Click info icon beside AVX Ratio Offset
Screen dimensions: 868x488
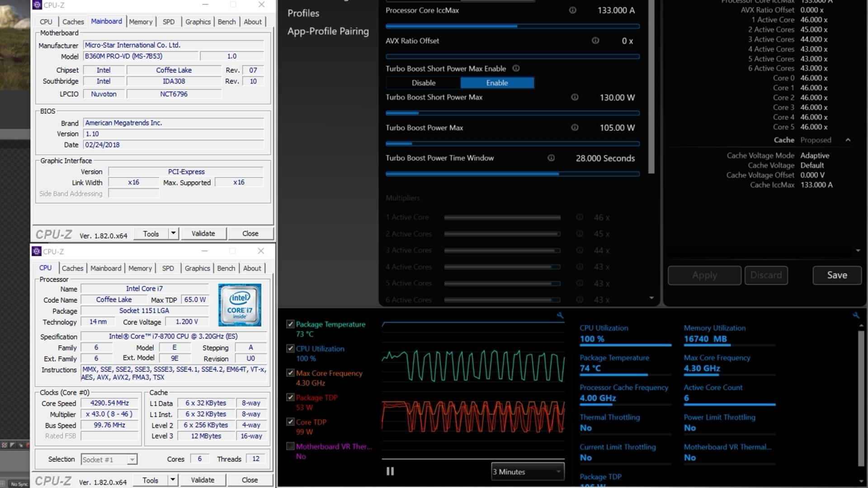[x=595, y=41]
